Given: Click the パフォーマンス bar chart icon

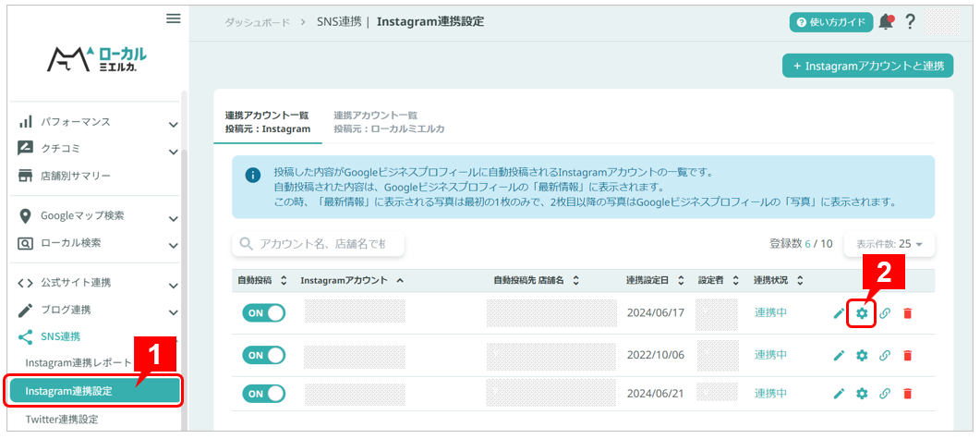Looking at the screenshot, I should (25, 121).
